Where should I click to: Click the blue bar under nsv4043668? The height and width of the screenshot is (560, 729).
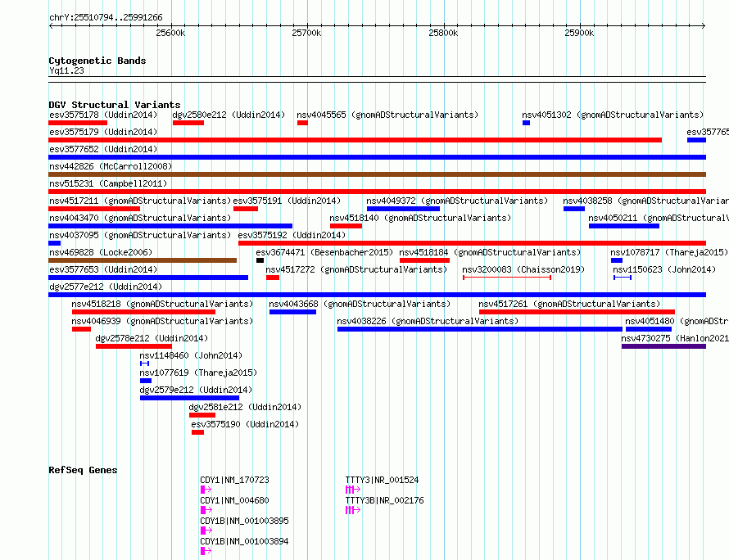tap(293, 312)
